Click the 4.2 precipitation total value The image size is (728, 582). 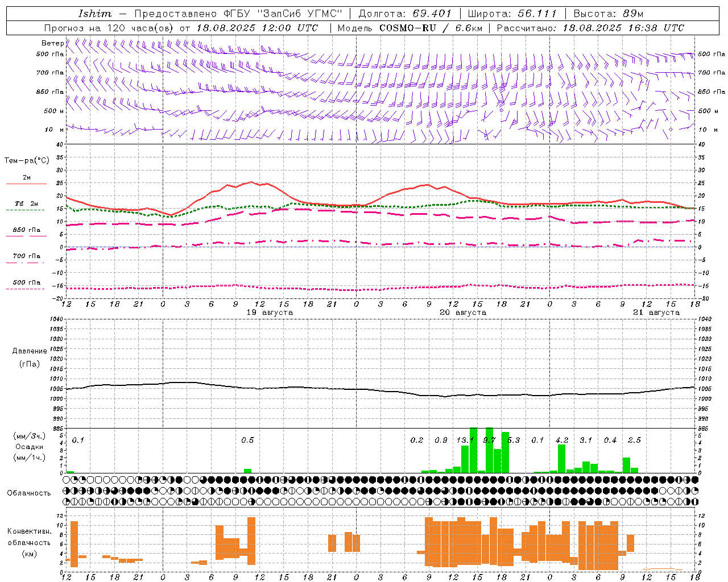(562, 440)
